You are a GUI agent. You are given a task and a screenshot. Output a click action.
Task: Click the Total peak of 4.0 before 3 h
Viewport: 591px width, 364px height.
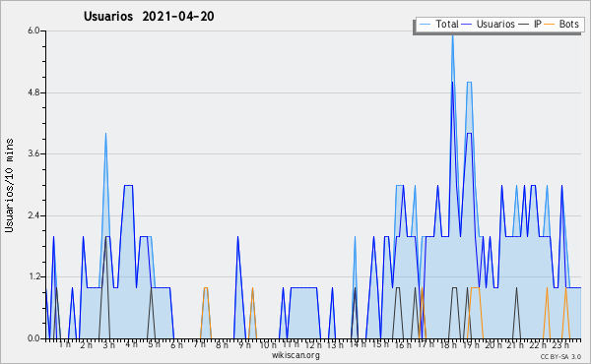tap(106, 134)
